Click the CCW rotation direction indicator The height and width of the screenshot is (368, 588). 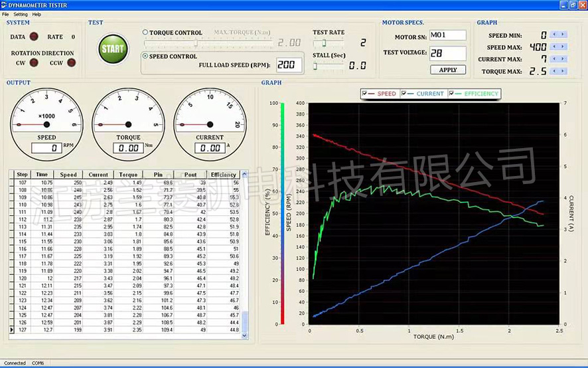click(x=72, y=63)
